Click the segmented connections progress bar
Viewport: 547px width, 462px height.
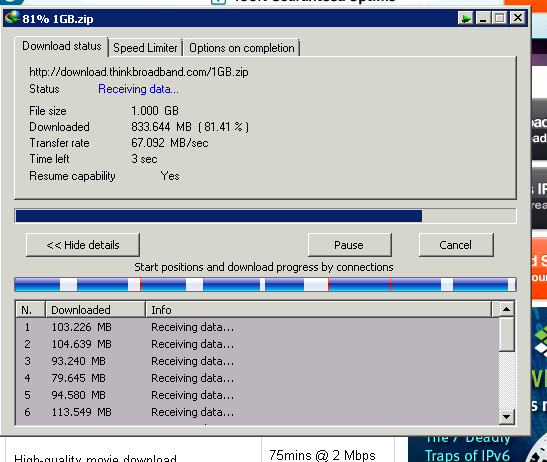(x=265, y=284)
